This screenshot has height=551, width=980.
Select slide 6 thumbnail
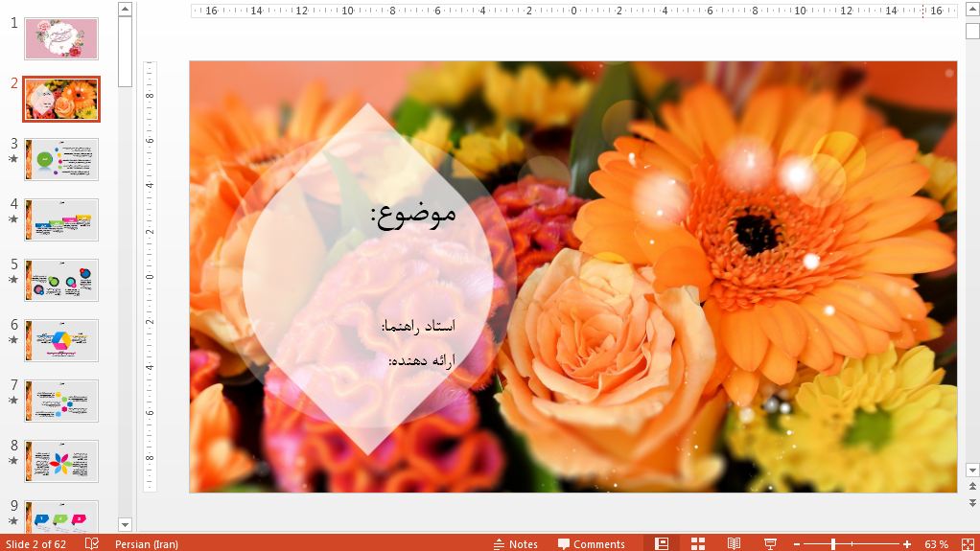click(x=61, y=340)
